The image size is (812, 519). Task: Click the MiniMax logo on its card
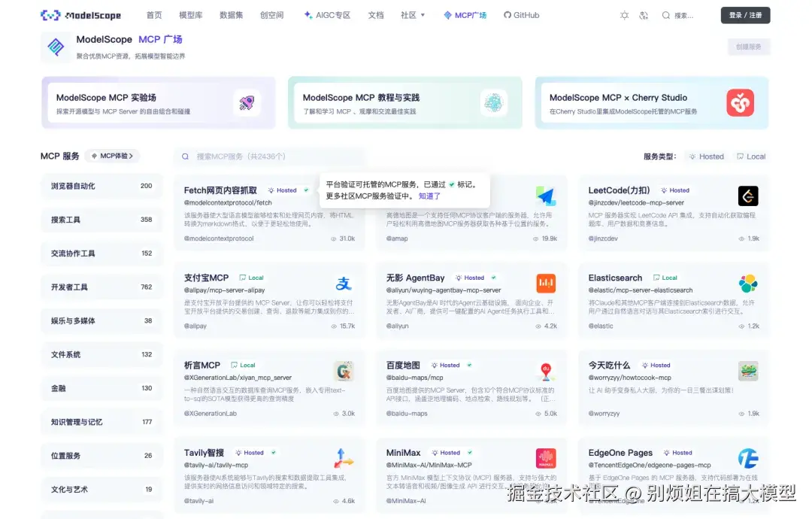click(x=546, y=457)
